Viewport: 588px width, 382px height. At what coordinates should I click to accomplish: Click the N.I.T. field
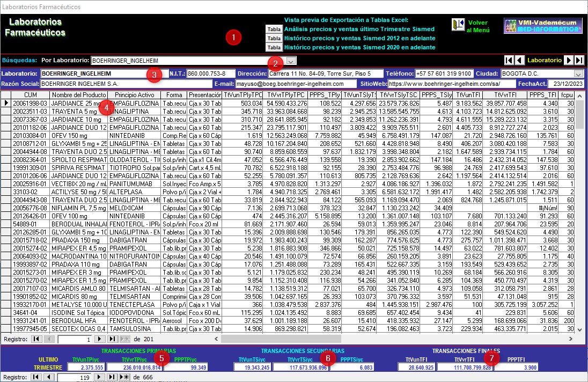[211, 74]
